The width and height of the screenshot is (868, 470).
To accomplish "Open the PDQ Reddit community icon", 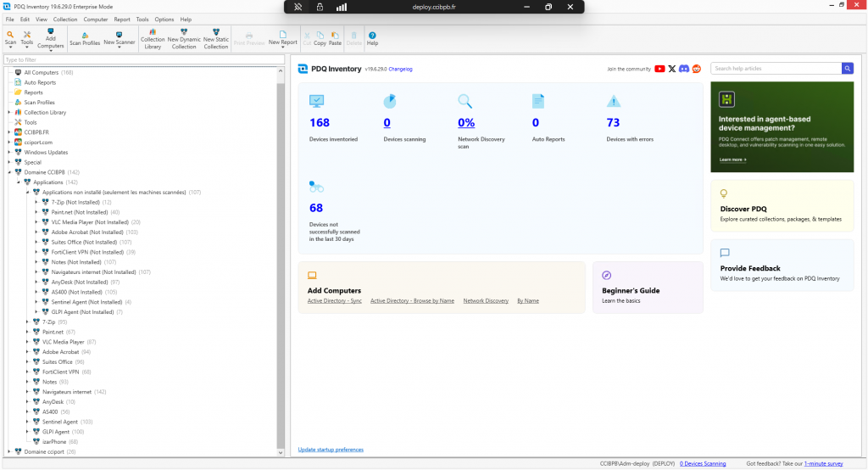I will 697,69.
